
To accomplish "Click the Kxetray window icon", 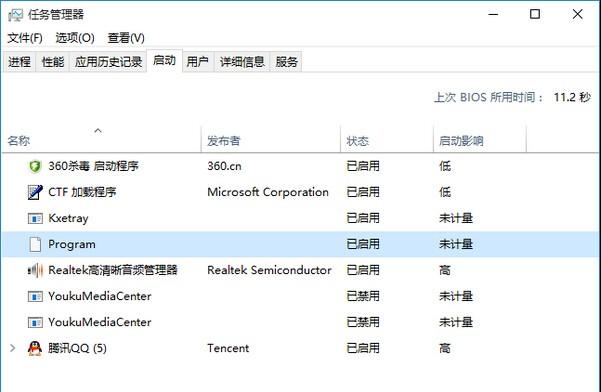I will 35,218.
